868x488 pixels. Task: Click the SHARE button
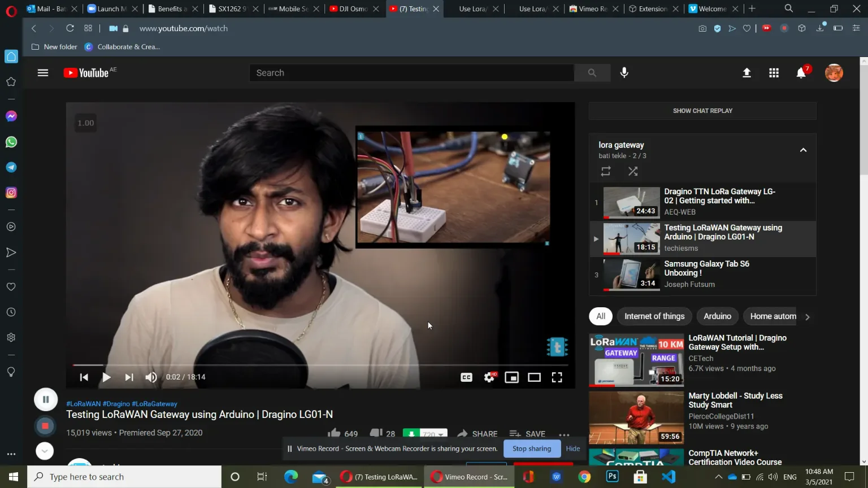(x=478, y=434)
